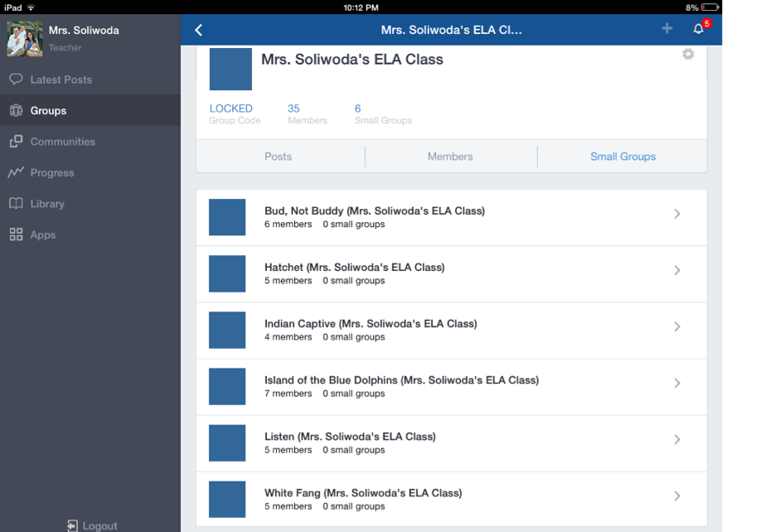Open Island of the Blue Dolphins thumbnail
This screenshot has height=532, width=780.
coord(227,386)
